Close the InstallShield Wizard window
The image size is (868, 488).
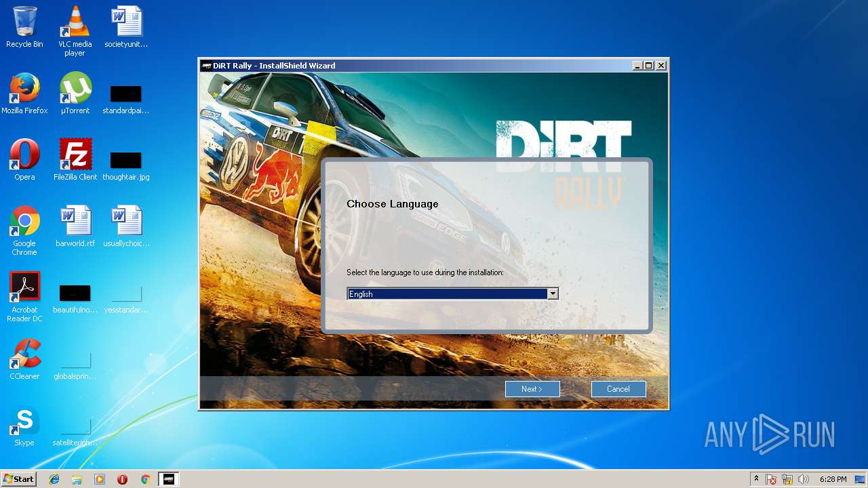coord(661,66)
